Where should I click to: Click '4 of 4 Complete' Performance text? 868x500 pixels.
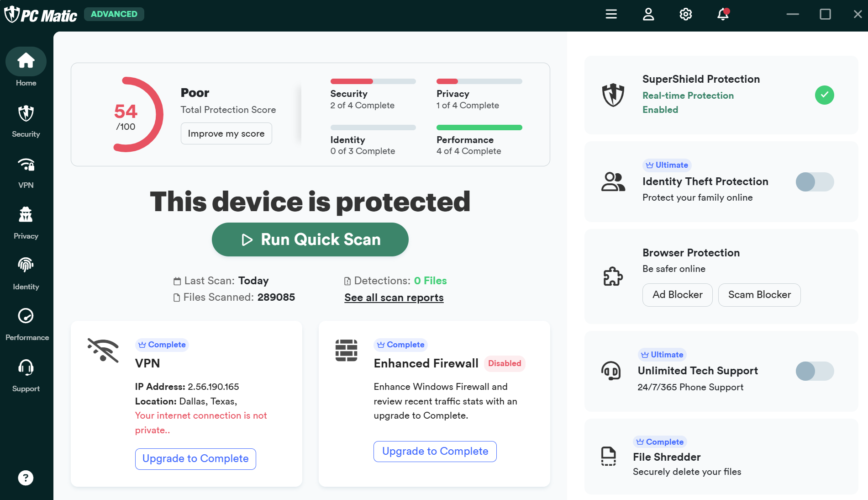468,151
